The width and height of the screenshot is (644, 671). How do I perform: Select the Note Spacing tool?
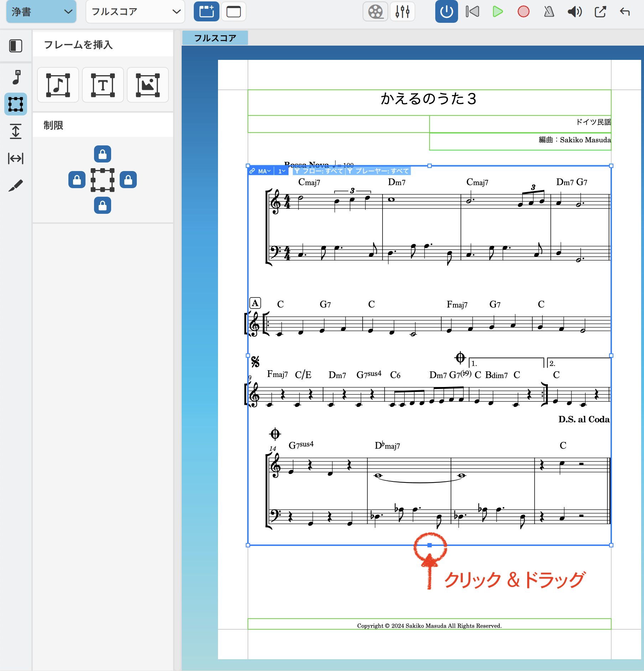pyautogui.click(x=16, y=158)
